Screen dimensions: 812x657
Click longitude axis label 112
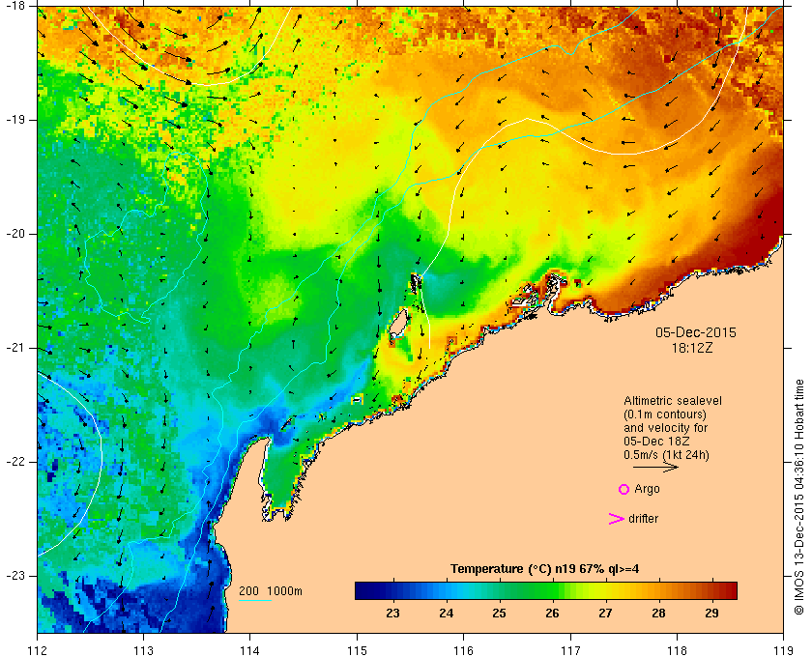click(38, 650)
